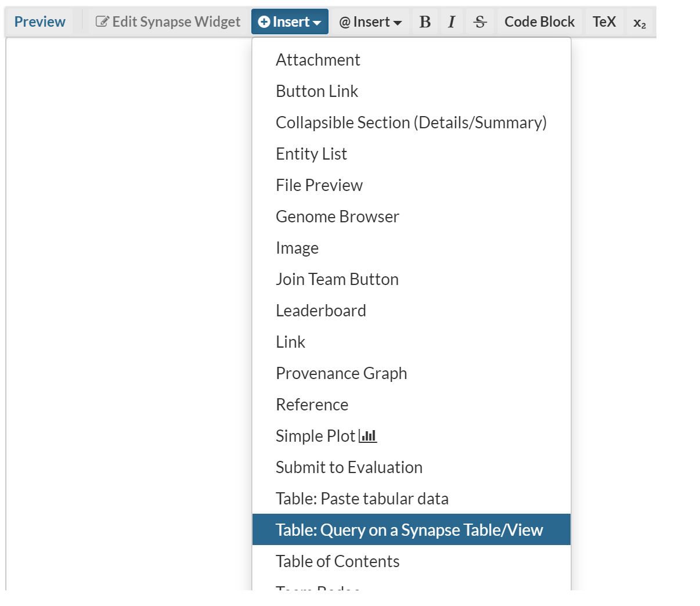The image size is (700, 606).
Task: Select the Table of Contents option
Action: (337, 561)
